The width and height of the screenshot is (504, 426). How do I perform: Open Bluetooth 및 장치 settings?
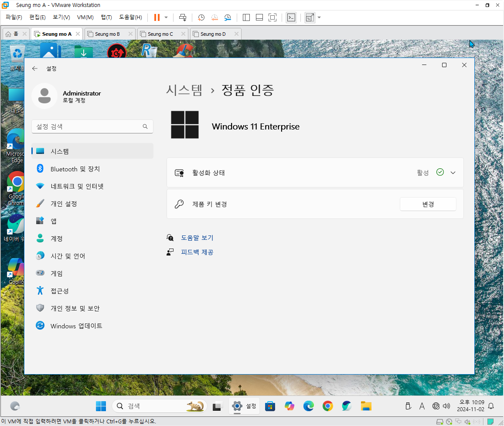click(92, 169)
